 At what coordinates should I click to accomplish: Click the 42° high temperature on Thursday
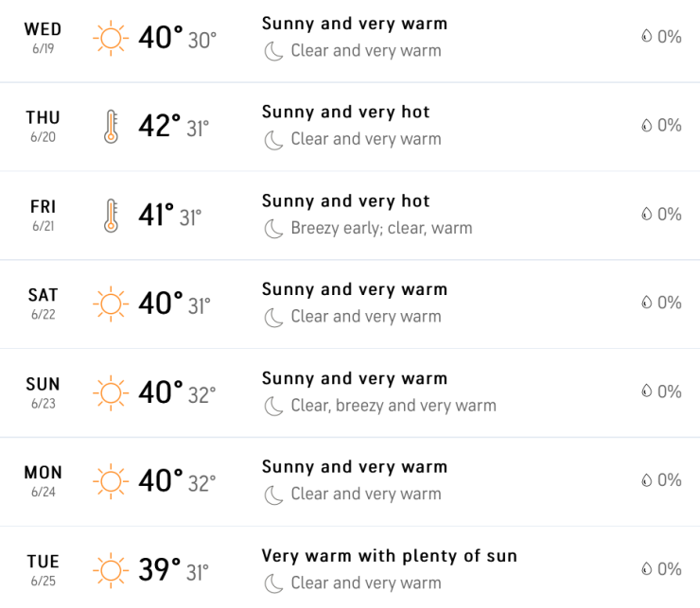[x=159, y=126]
